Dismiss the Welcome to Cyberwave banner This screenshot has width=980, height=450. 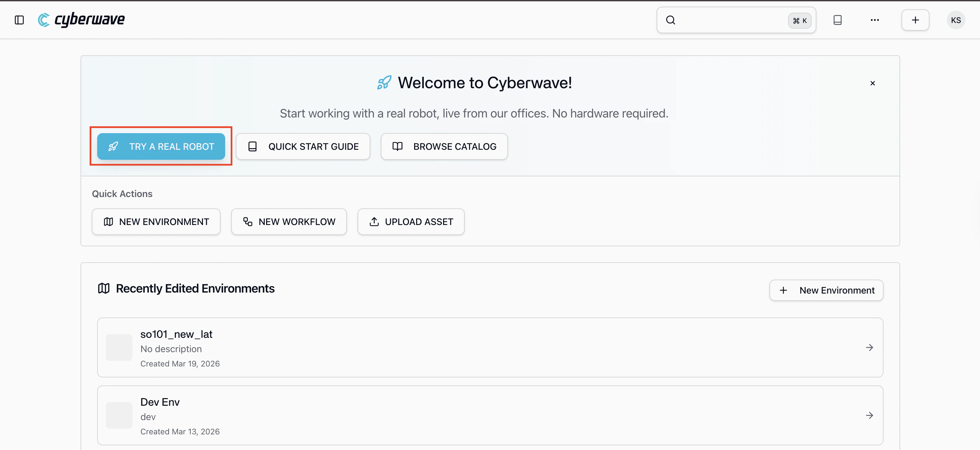[x=872, y=83]
